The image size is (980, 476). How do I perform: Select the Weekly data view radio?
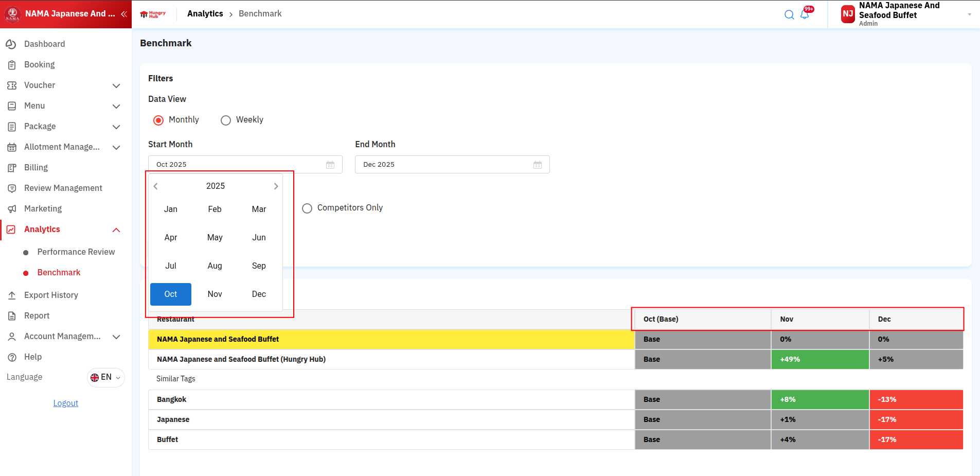[x=226, y=120]
